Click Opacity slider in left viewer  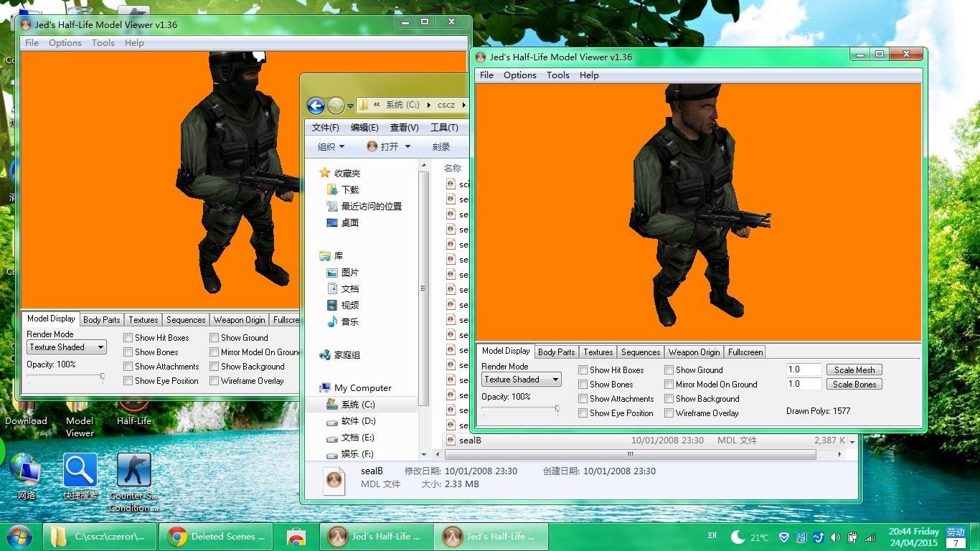[x=66, y=377]
